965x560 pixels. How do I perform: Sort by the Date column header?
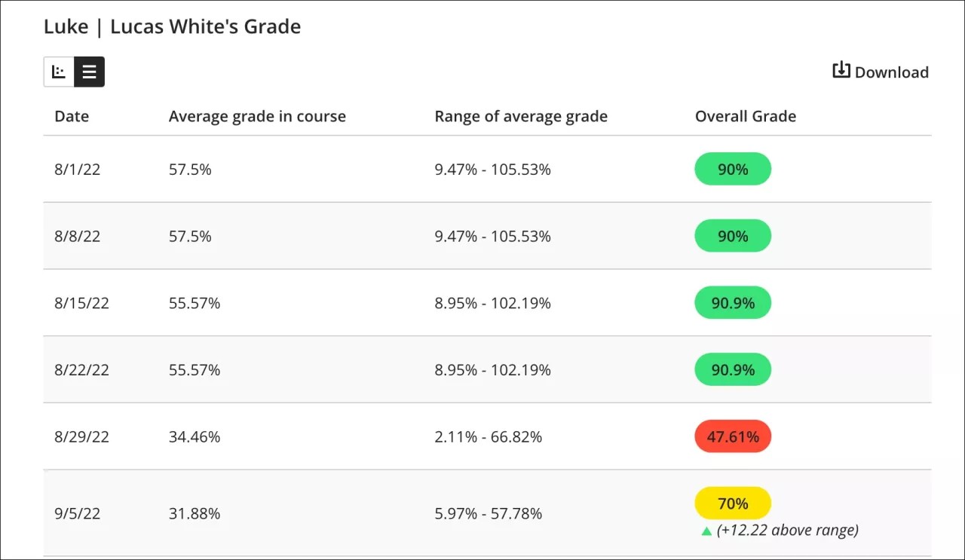coord(71,116)
